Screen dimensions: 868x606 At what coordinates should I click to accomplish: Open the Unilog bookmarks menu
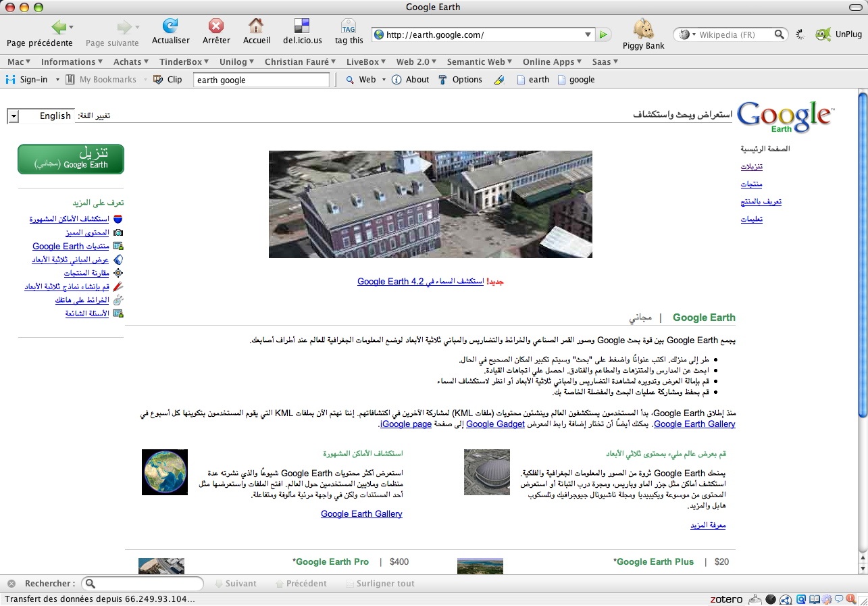pos(237,61)
